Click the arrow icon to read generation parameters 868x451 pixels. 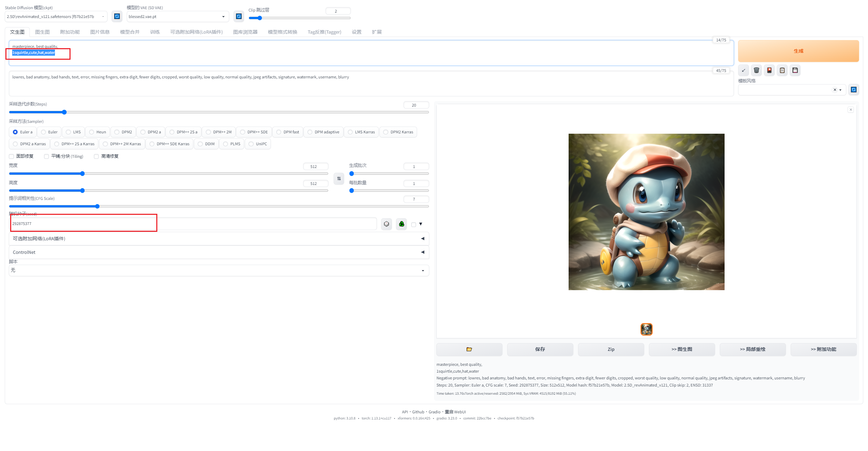pos(743,70)
